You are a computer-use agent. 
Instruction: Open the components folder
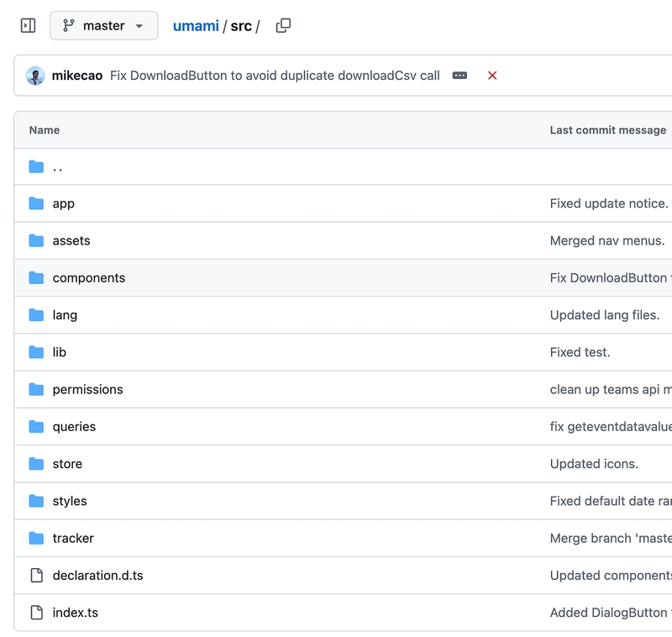(x=88, y=278)
